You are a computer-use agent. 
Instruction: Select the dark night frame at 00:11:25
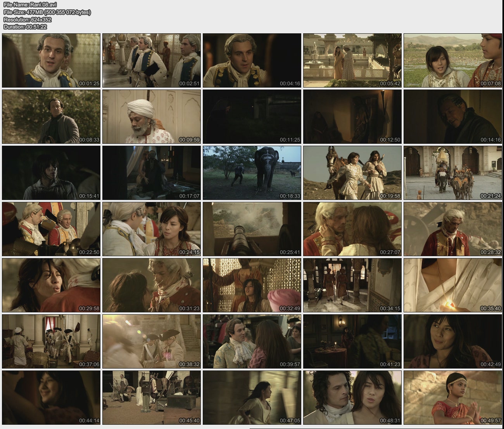[x=252, y=117]
